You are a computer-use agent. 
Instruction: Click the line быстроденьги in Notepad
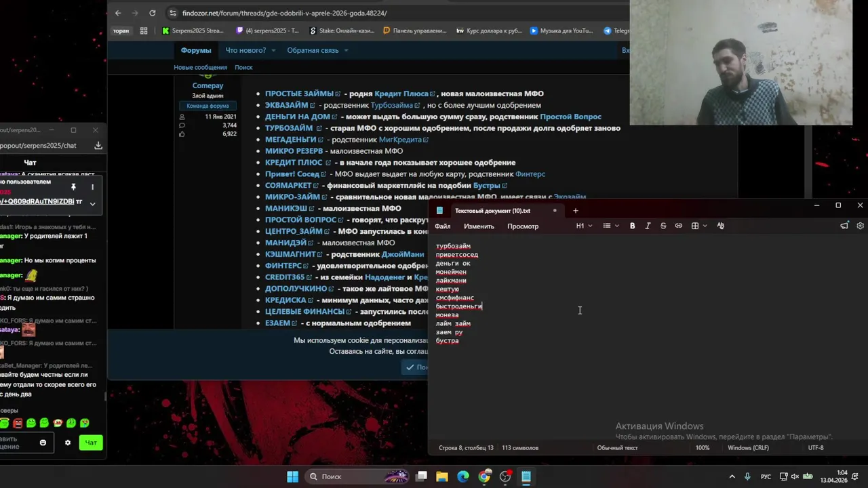tap(459, 306)
